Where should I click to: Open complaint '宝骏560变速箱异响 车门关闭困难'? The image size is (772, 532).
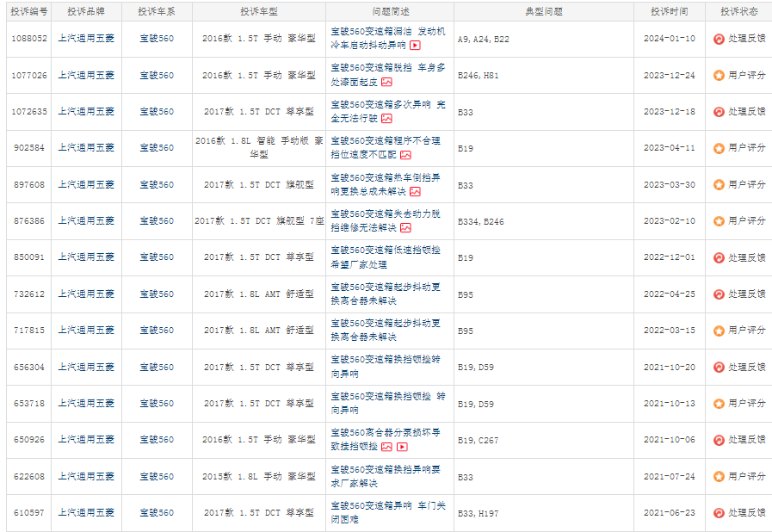[x=388, y=512]
